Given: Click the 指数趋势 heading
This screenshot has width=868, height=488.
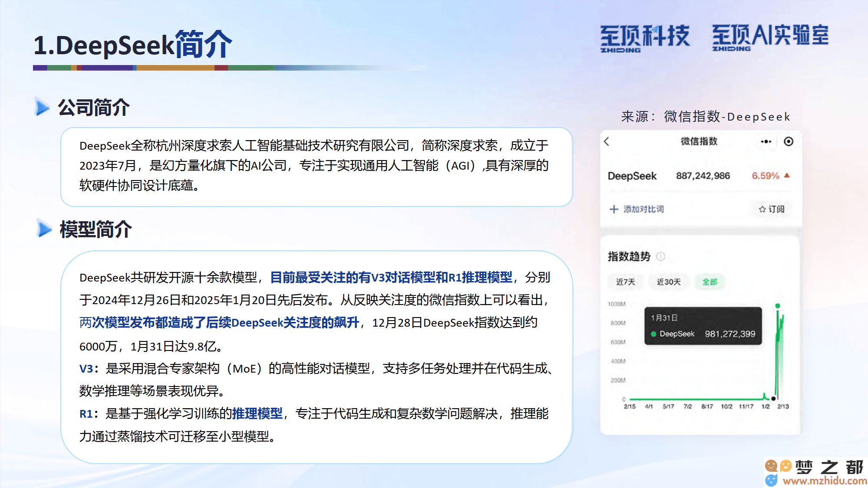Looking at the screenshot, I should click(x=629, y=256).
